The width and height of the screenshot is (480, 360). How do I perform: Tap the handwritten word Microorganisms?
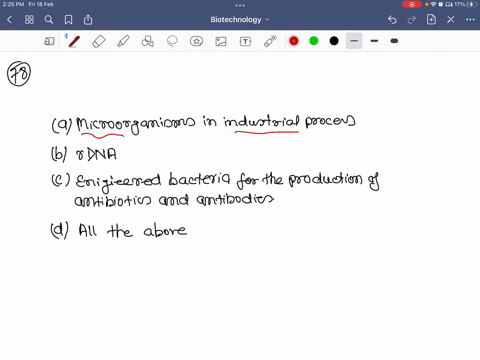[136, 124]
